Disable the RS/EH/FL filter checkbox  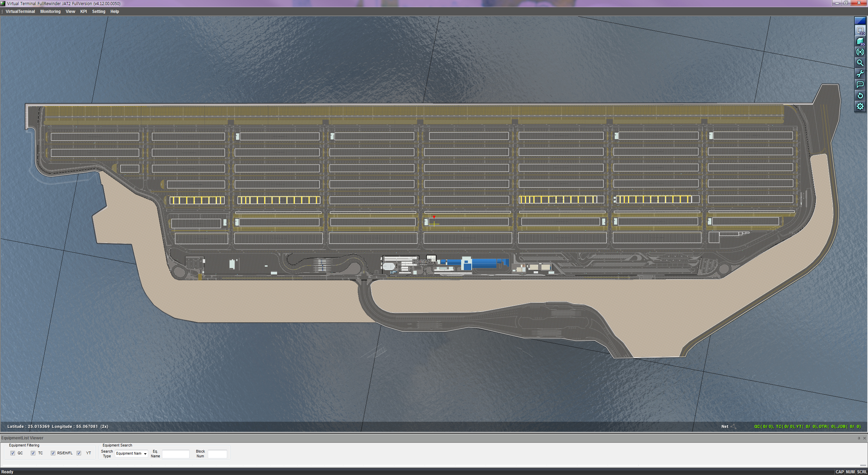point(53,453)
